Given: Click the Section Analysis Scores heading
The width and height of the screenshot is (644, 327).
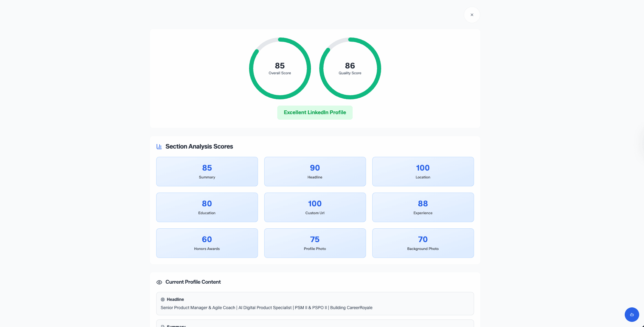Looking at the screenshot, I should (199, 146).
